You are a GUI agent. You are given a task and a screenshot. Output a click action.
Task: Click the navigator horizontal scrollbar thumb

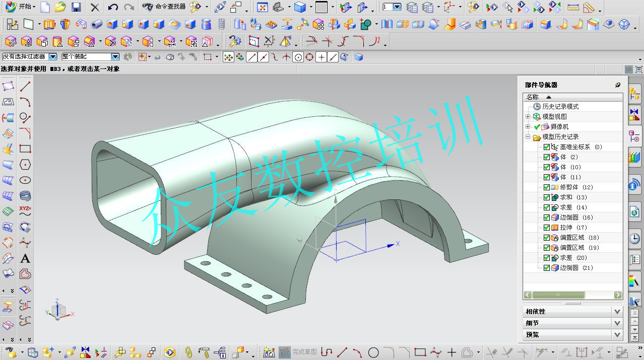(558, 295)
